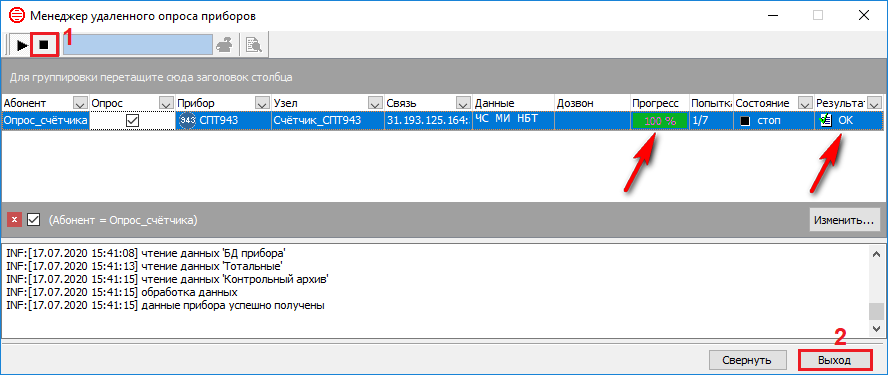Click the Свернуть button
Image resolution: width=888 pixels, height=375 pixels.
[x=747, y=360]
